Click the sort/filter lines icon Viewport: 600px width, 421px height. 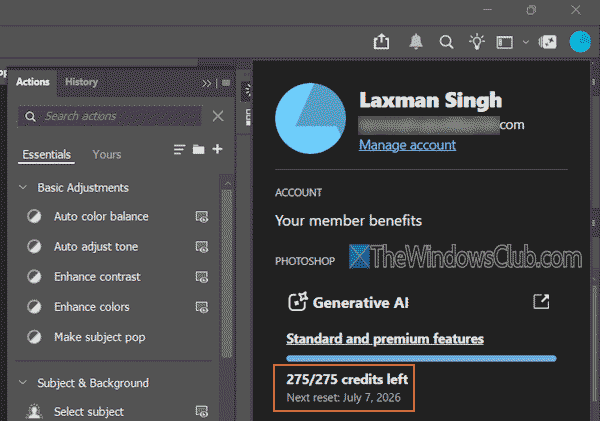coord(179,149)
